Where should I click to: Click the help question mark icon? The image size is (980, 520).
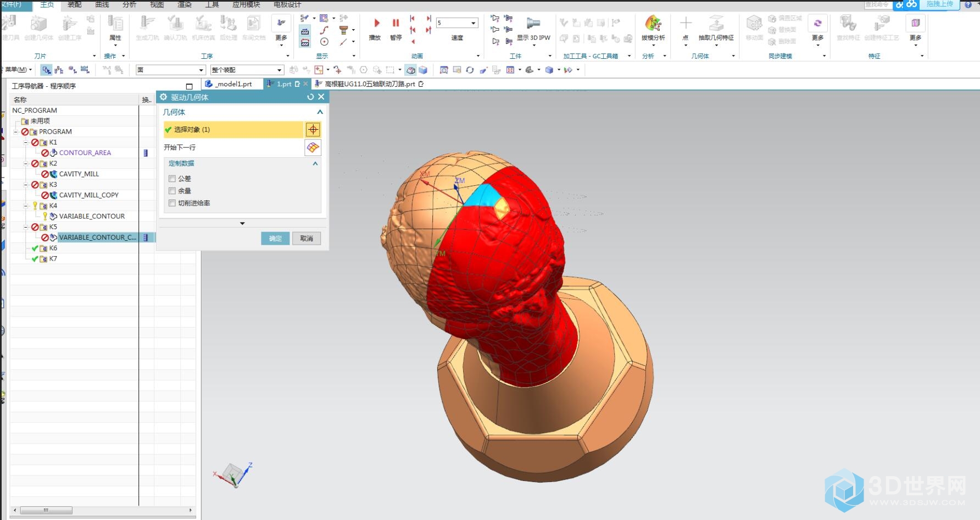click(968, 4)
